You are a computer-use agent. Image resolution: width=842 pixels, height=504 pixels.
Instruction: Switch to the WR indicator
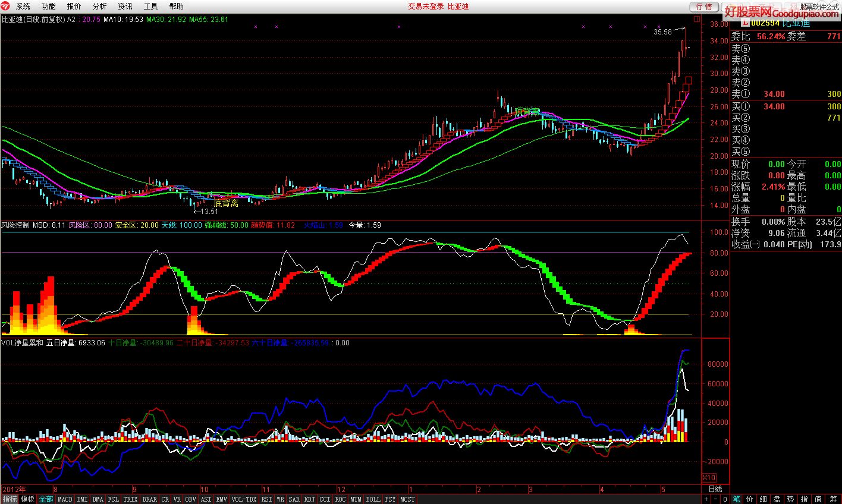coord(280,499)
